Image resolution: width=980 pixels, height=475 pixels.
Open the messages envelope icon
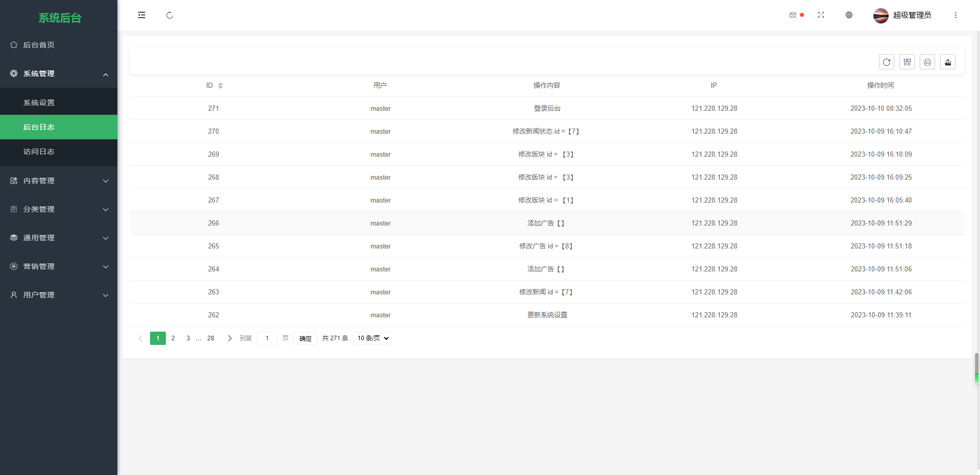click(793, 15)
